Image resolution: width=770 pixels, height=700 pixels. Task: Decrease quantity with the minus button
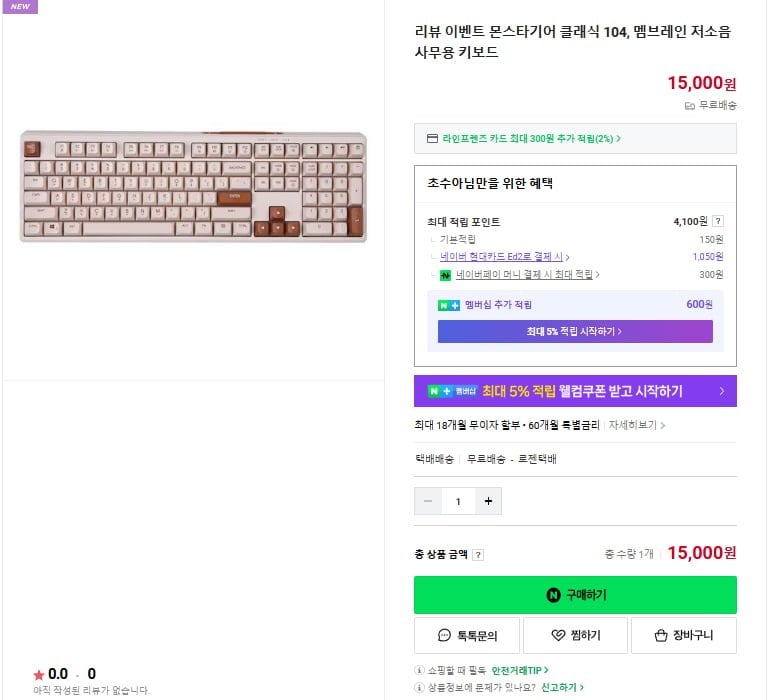(x=428, y=501)
